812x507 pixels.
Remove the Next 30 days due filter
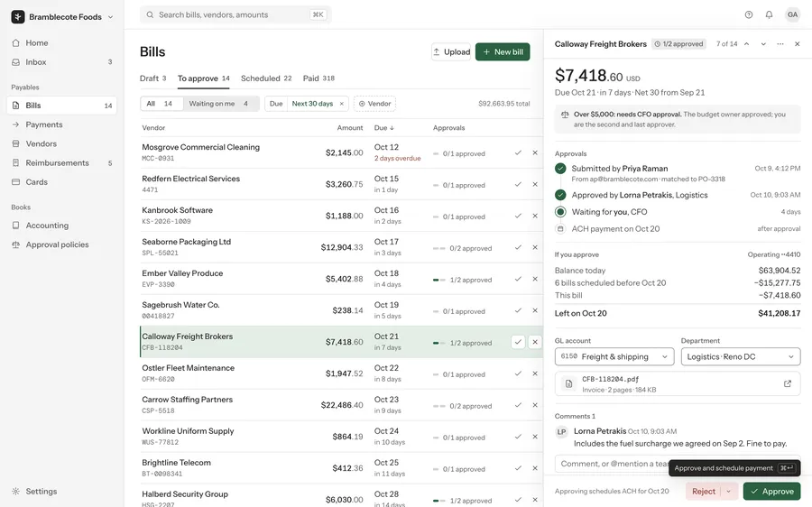pyautogui.click(x=342, y=104)
